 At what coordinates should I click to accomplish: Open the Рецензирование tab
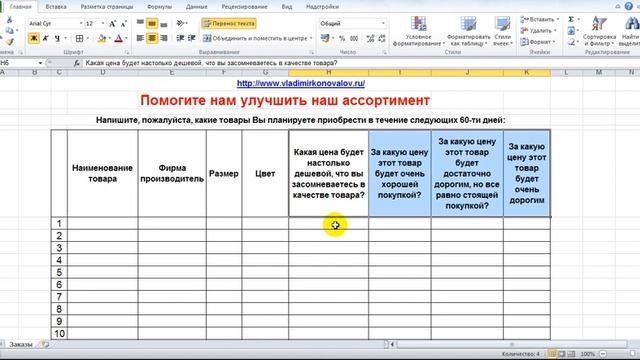[x=244, y=7]
